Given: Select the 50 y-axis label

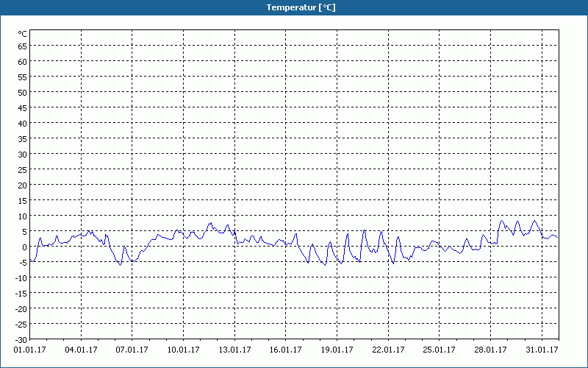Looking at the screenshot, I should (x=22, y=93).
